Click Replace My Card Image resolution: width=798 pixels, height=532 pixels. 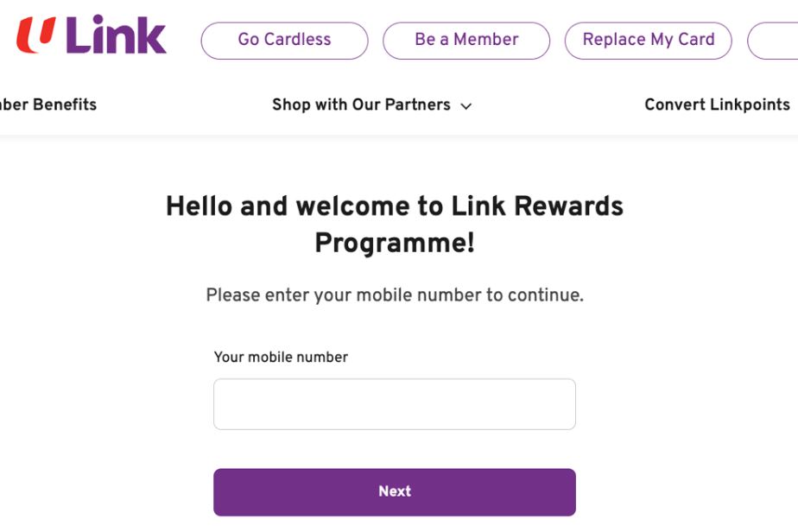pyautogui.click(x=649, y=40)
